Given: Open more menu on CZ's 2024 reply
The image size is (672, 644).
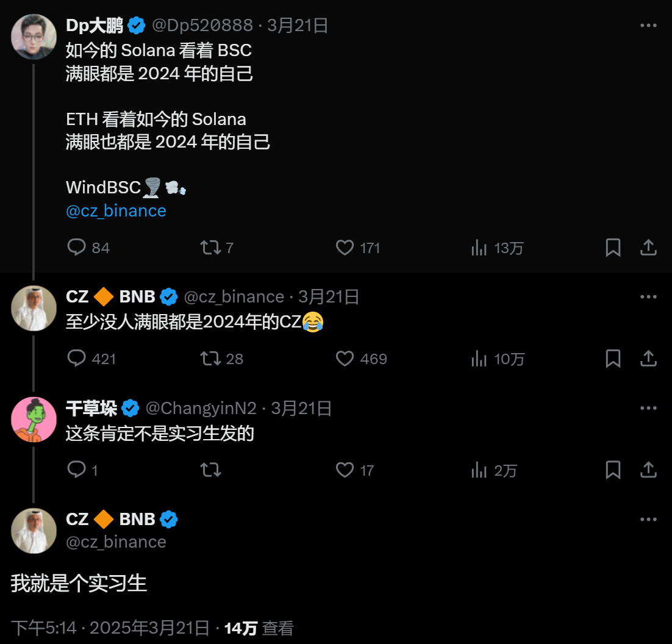Looking at the screenshot, I should coord(648,297).
